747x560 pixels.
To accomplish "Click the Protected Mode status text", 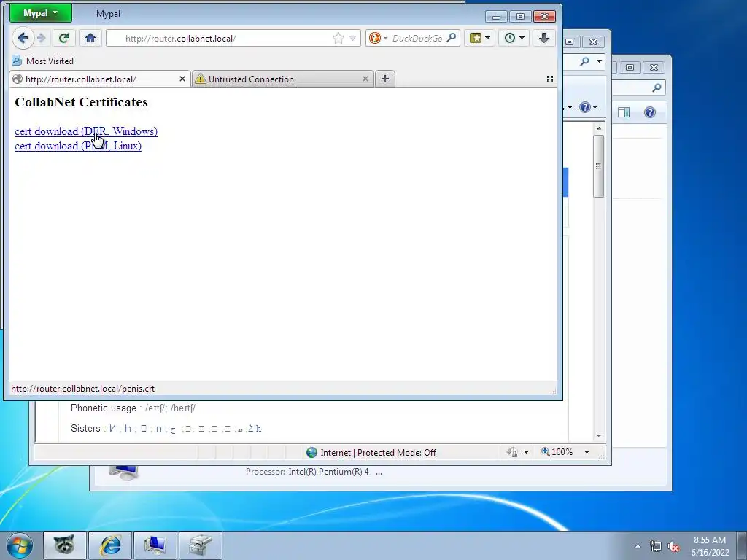I will [x=396, y=452].
